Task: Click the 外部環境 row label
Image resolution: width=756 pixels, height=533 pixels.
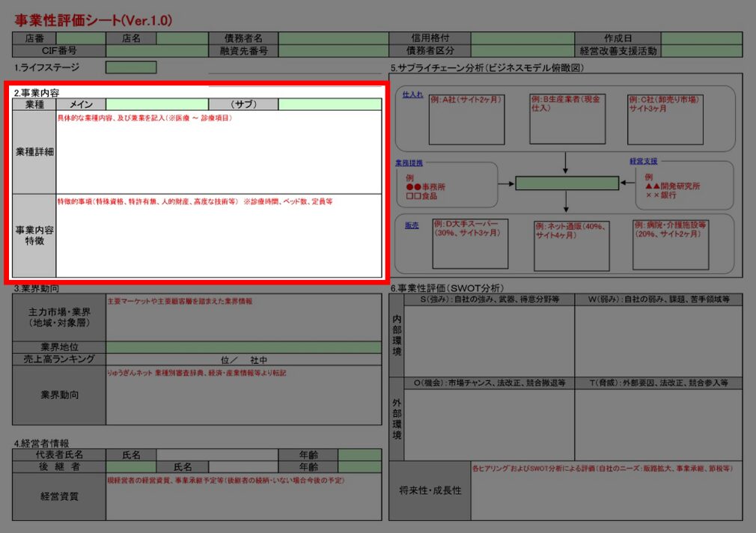Action: pos(397,419)
